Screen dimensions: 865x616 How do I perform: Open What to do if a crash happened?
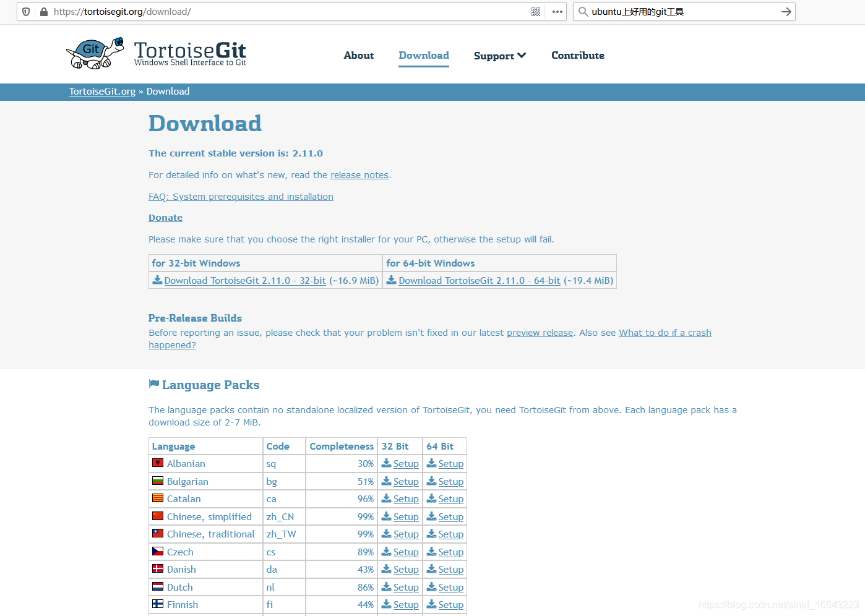665,333
